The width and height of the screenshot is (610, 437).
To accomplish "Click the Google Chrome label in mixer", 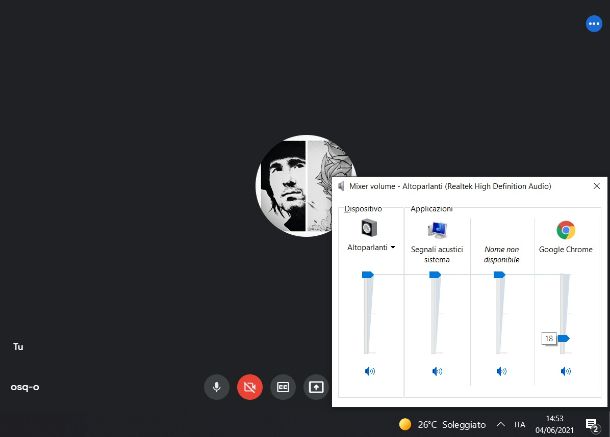I will point(565,249).
